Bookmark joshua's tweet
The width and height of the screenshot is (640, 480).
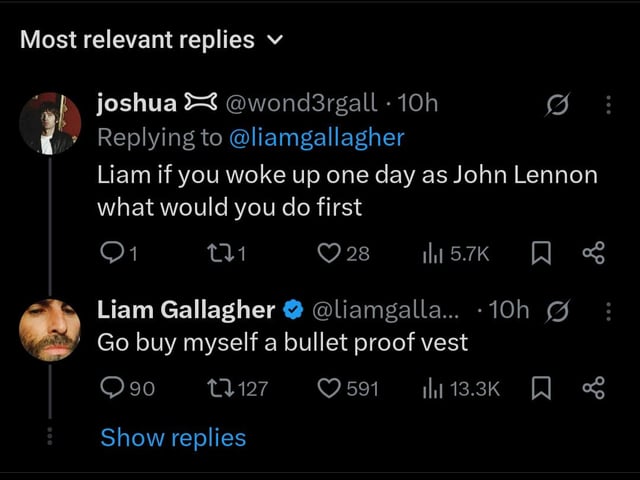coord(541,253)
